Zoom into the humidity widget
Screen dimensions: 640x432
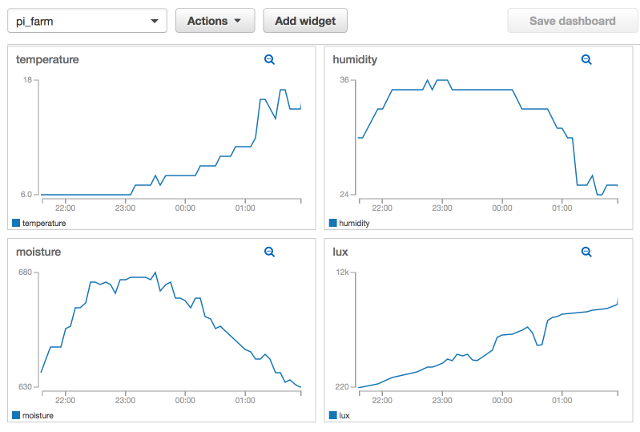[587, 60]
